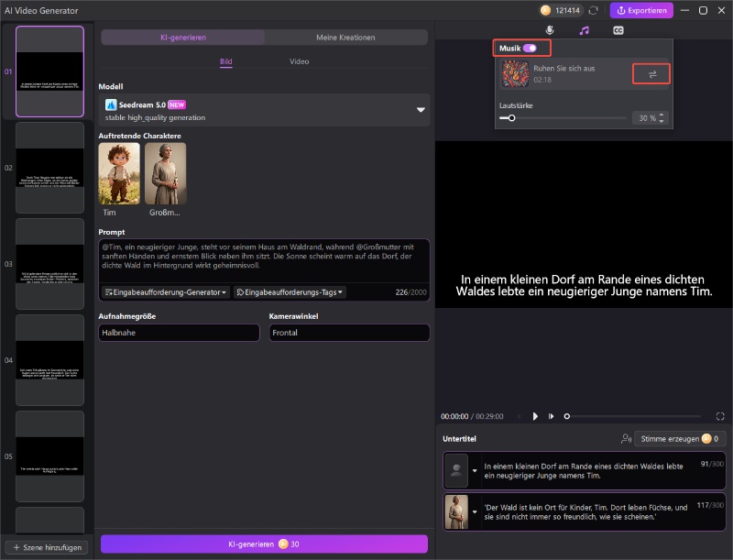Skip to next frame in preview

pos(551,416)
